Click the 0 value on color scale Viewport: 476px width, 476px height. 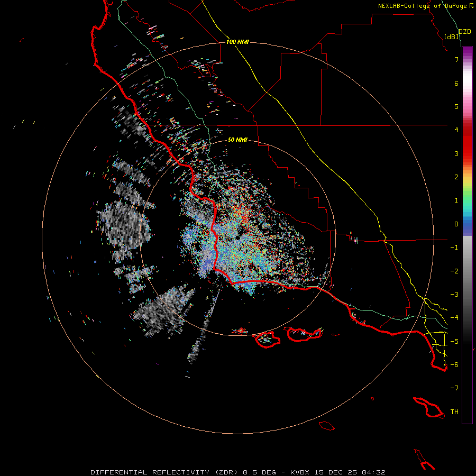pos(456,224)
